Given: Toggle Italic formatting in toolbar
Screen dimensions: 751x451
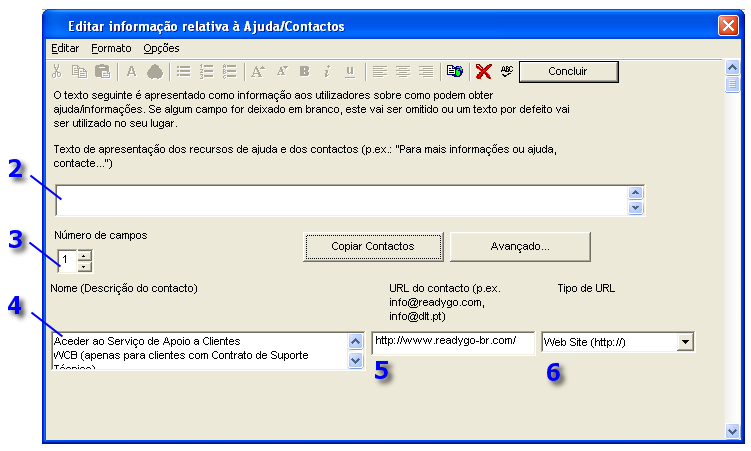Looking at the screenshot, I should tap(326, 71).
